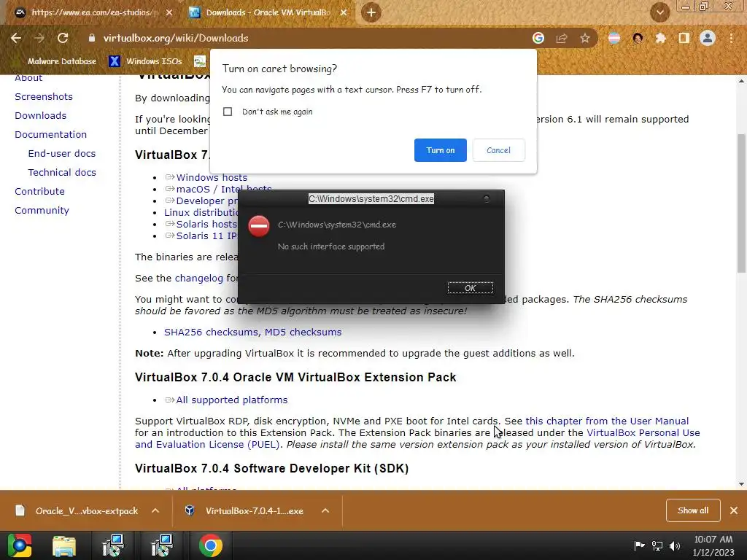This screenshot has height=560, width=747.
Task: Open a new browser tab with the plus button
Action: click(x=371, y=12)
